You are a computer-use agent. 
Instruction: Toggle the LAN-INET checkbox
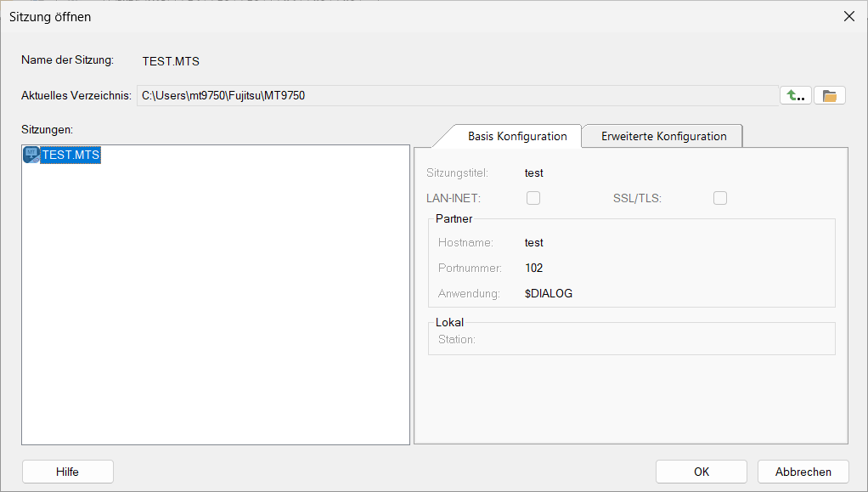click(x=533, y=198)
